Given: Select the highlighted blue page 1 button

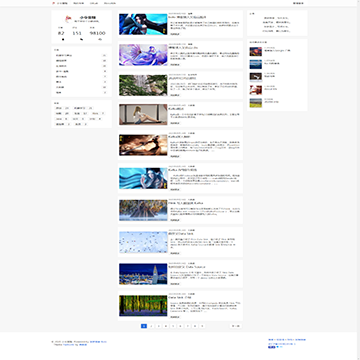Looking at the screenshot, I should pos(144,326).
